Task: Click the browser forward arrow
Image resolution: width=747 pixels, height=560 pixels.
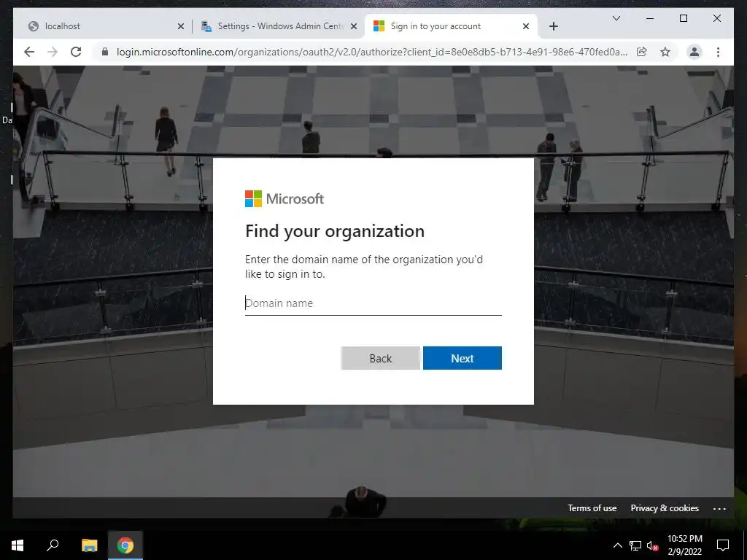Action: [x=53, y=52]
